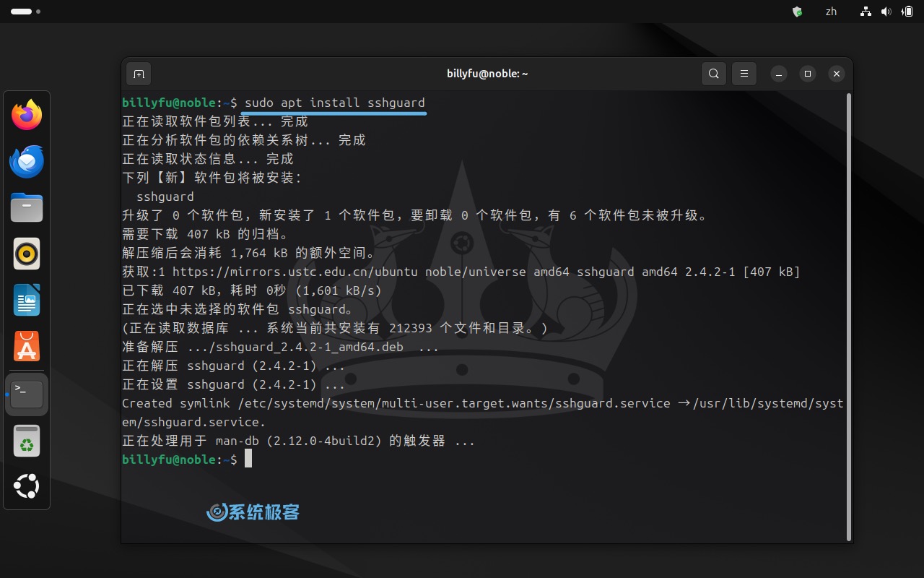Click the line '正在分析软件包的依赖关系树... 完成'
Viewport: 924px width, 578px height.
(x=244, y=140)
